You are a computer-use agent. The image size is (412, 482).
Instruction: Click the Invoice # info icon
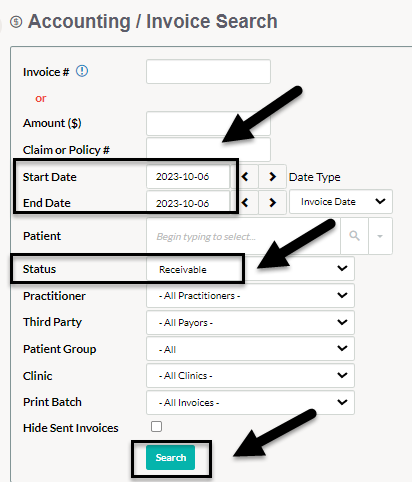coord(82,71)
